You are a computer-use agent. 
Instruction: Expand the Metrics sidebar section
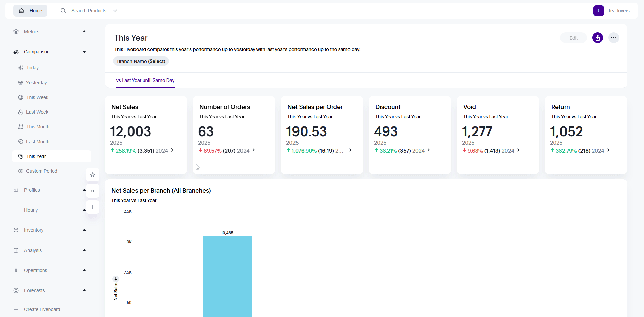84,32
